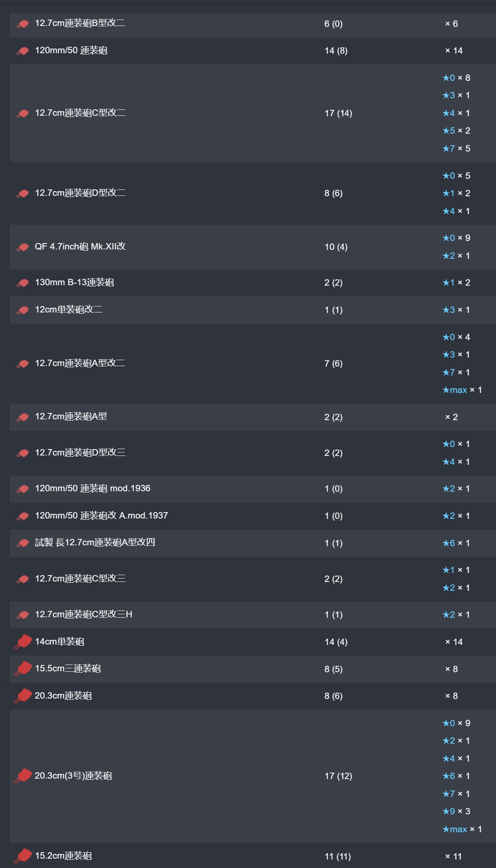Click the gun icon beside 15.5cm三連装砲
This screenshot has width=496, height=868.
(23, 669)
